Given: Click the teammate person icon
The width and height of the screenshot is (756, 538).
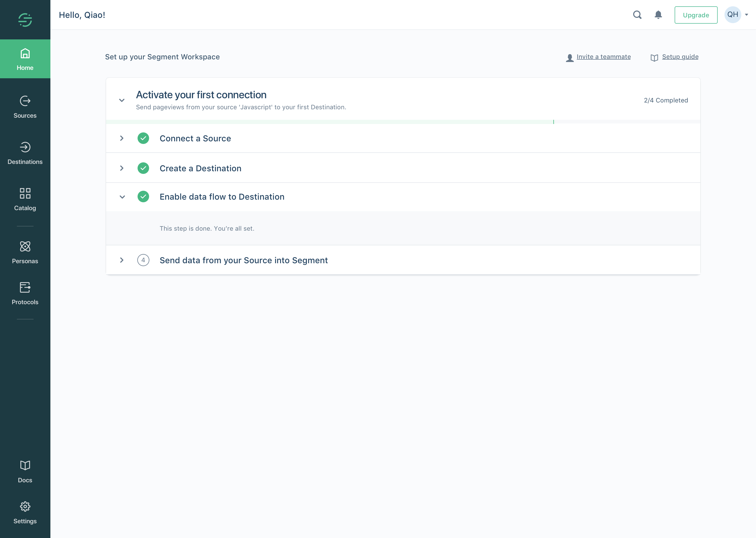Looking at the screenshot, I should [x=570, y=58].
